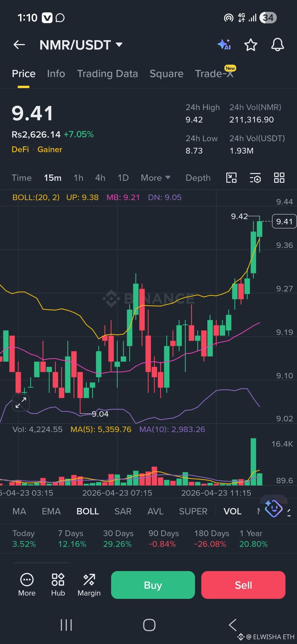
Task: Toggle the VOL sub-indicator
Action: click(x=232, y=511)
